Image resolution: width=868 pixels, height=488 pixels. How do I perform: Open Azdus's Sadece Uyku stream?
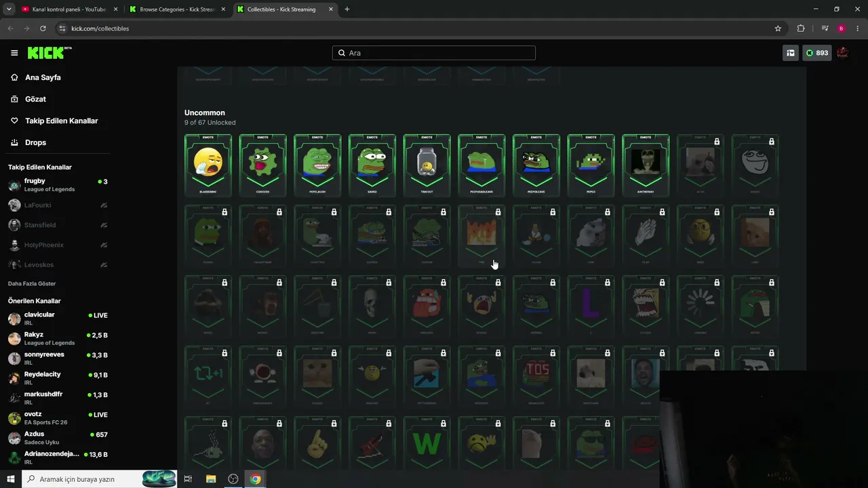(x=58, y=438)
